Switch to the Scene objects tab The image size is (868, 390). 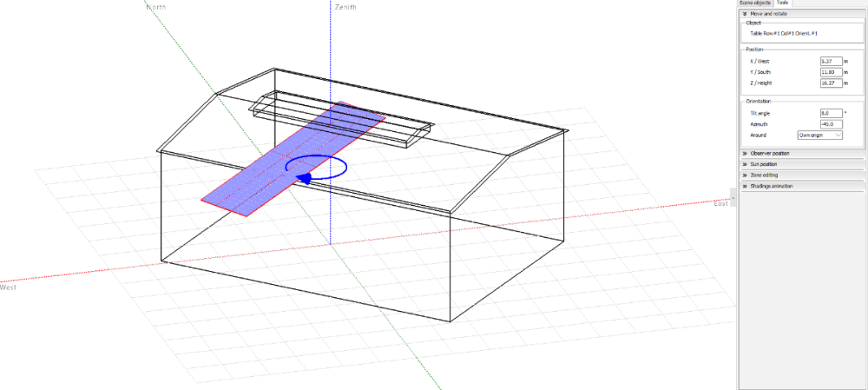tap(755, 3)
